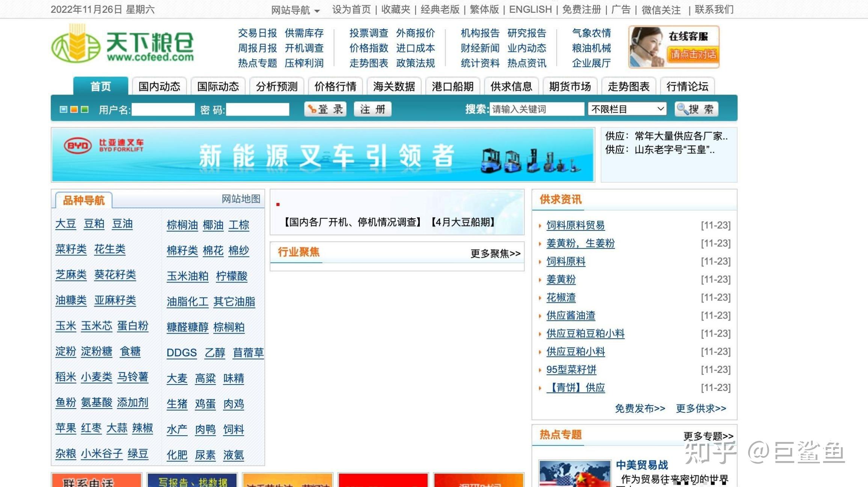The image size is (868, 487).
Task: Click the magnifier 搜索 search button
Action: (696, 109)
